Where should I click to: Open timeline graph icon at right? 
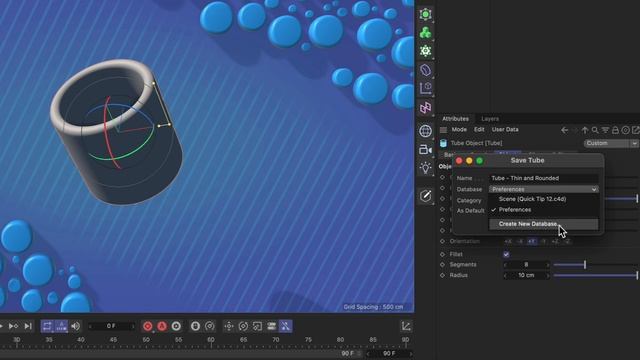click(406, 326)
